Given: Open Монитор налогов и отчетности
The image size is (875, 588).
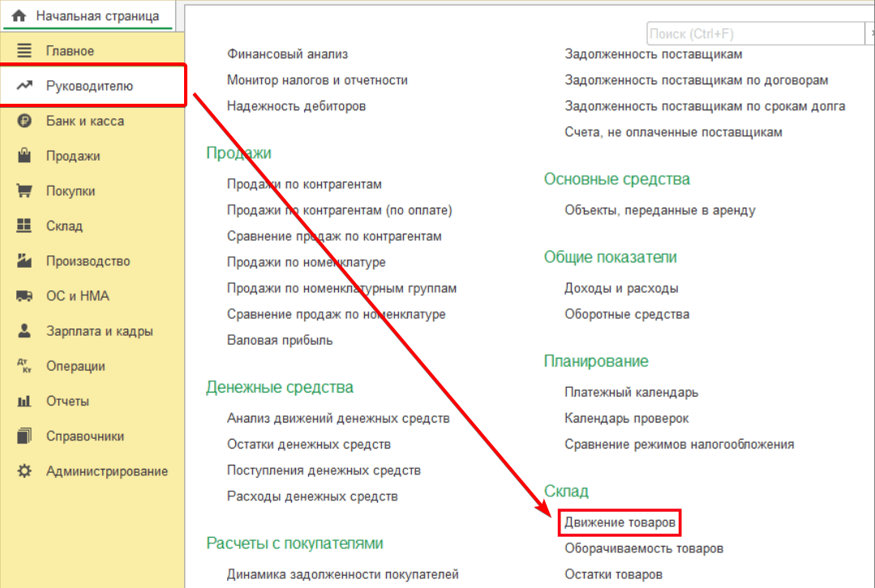Looking at the screenshot, I should (x=317, y=79).
